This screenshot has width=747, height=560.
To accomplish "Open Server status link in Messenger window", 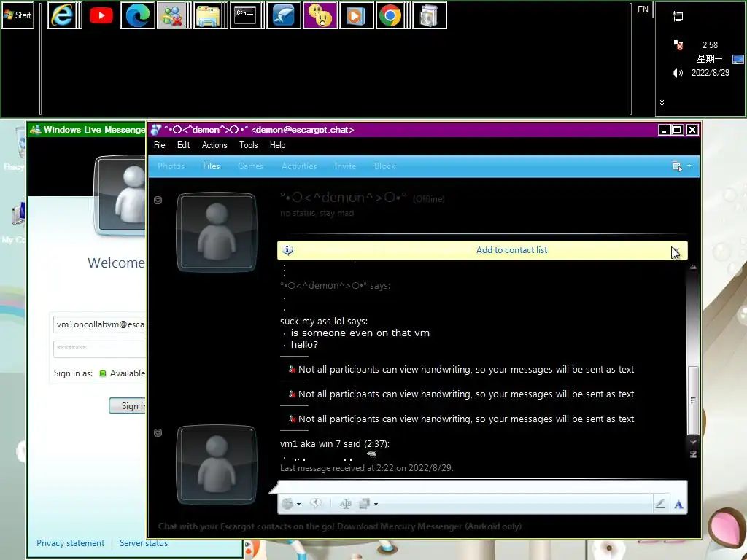I will 144,542.
